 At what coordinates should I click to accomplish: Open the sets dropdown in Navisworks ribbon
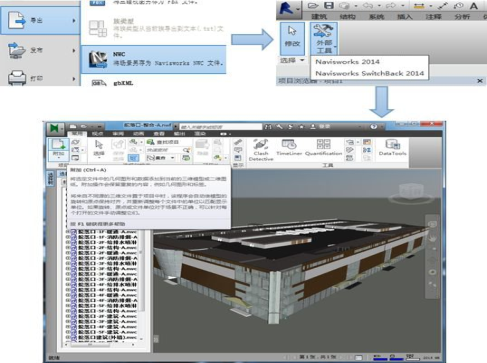[x=161, y=158]
